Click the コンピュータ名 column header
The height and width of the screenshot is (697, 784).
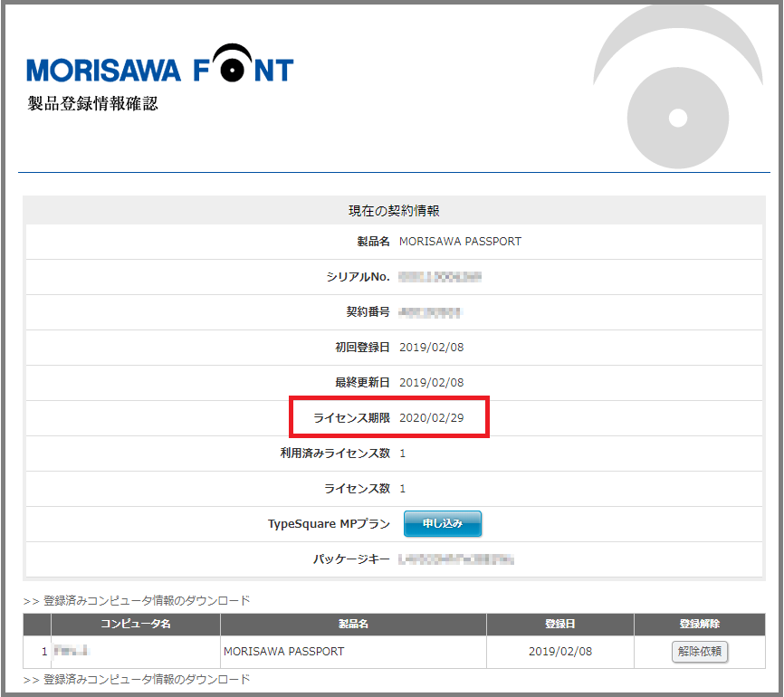coord(136,624)
